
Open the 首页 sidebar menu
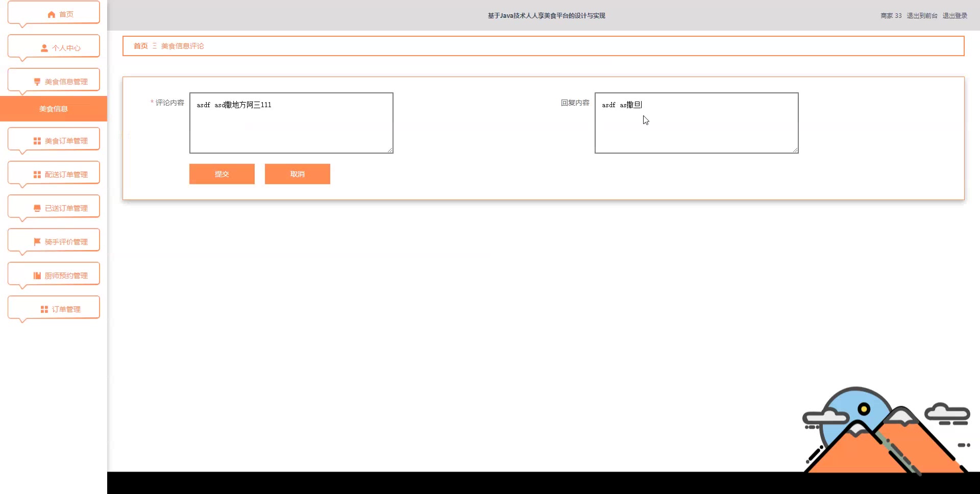(x=54, y=13)
